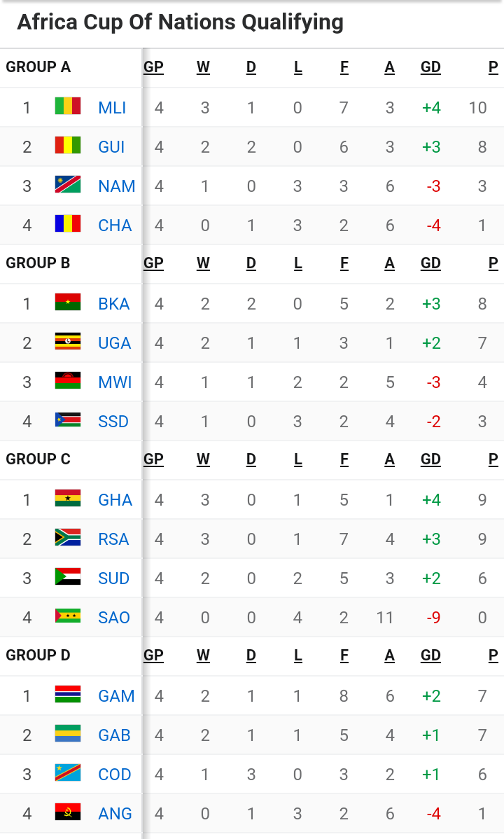Open the MWI team link
Image resolution: width=504 pixels, height=839 pixels.
[115, 382]
